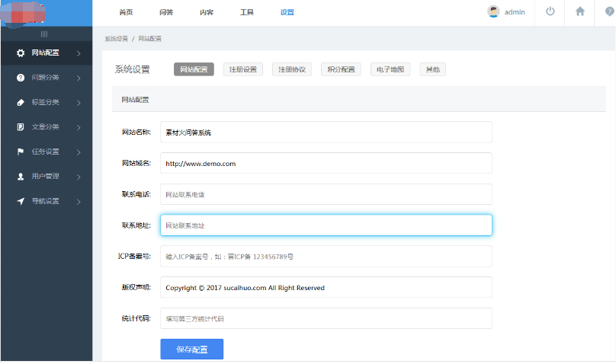The width and height of the screenshot is (616, 364).
Task: Focus the 联系地址 input field
Action: [326, 225]
